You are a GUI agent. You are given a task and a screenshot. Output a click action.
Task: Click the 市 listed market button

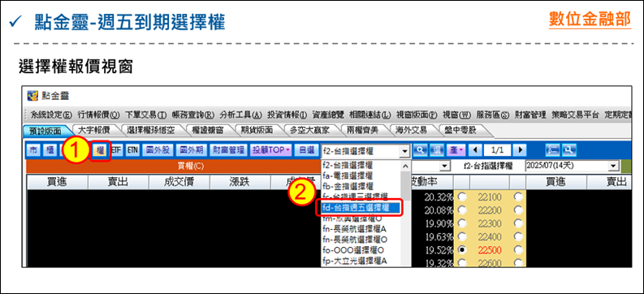tap(34, 151)
